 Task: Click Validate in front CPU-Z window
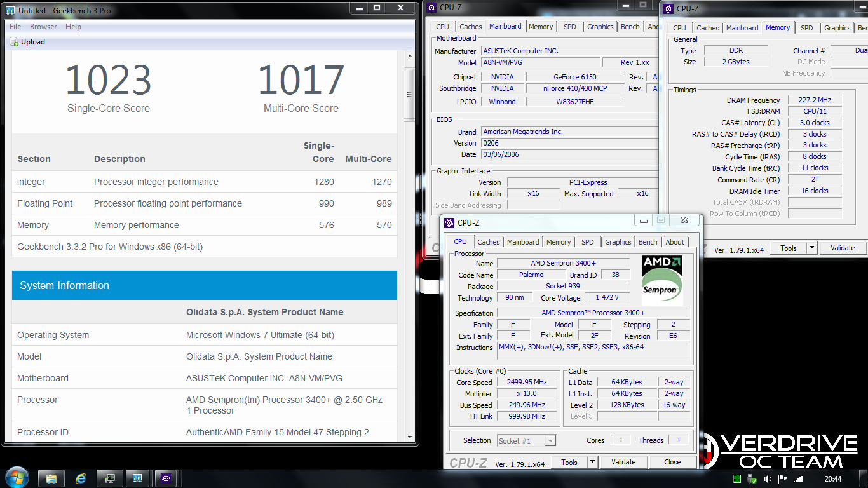point(623,462)
